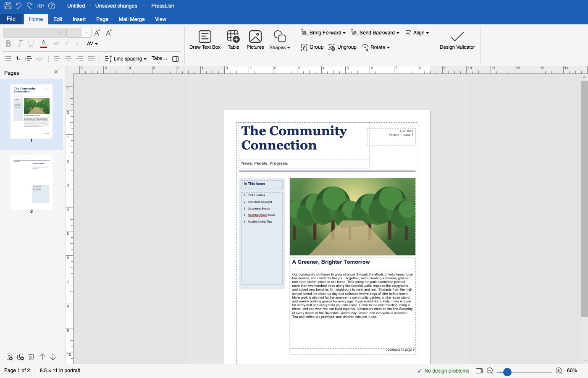Click the zoom slider handle
Image resolution: width=588 pixels, height=378 pixels.
click(x=507, y=372)
